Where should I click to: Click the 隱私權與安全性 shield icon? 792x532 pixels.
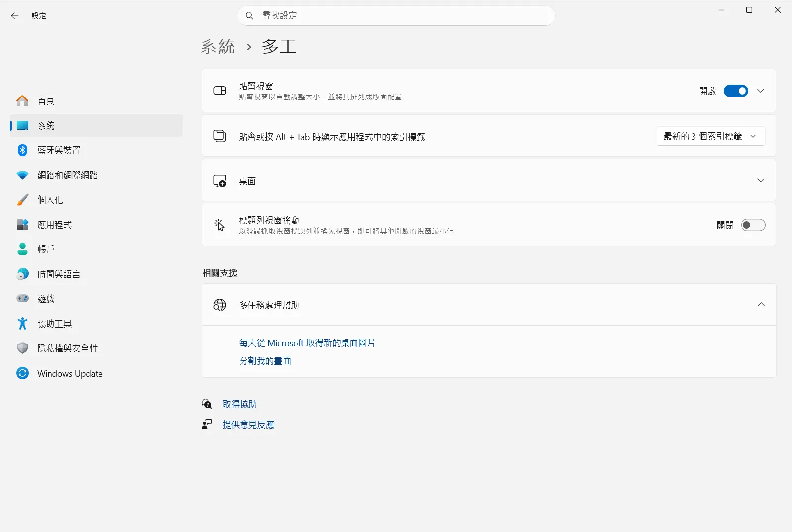point(22,348)
